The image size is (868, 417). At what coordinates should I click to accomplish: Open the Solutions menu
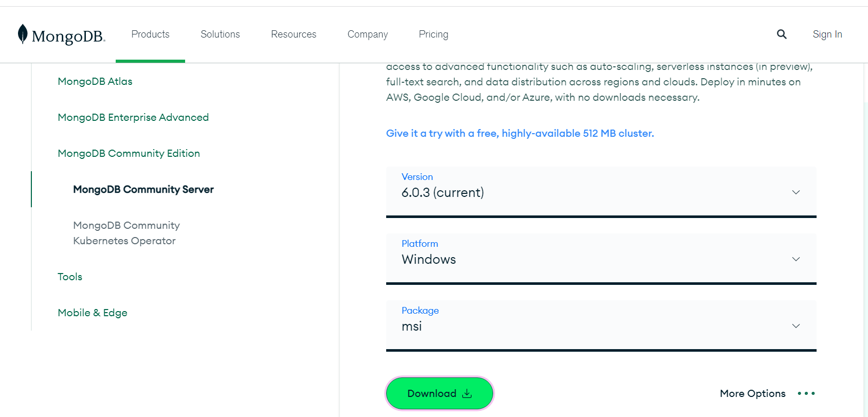[220, 34]
